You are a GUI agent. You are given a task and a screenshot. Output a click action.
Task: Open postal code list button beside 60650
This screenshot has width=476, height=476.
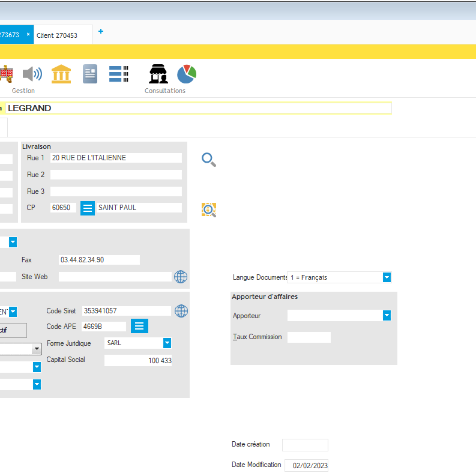pos(88,208)
